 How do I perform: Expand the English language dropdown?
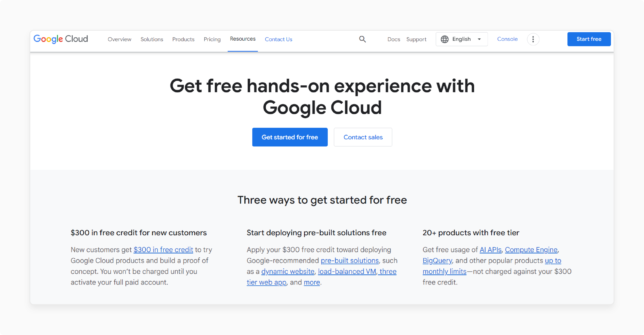461,39
